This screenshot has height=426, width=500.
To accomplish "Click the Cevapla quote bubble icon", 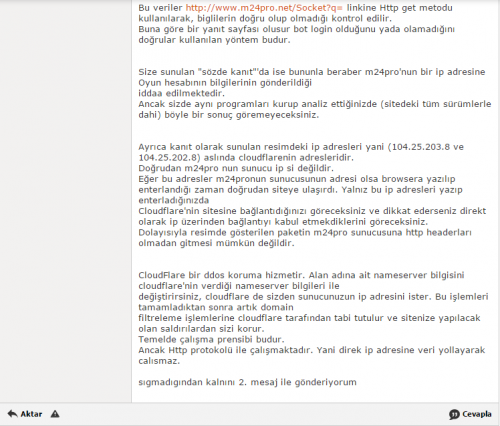I will 454,414.
